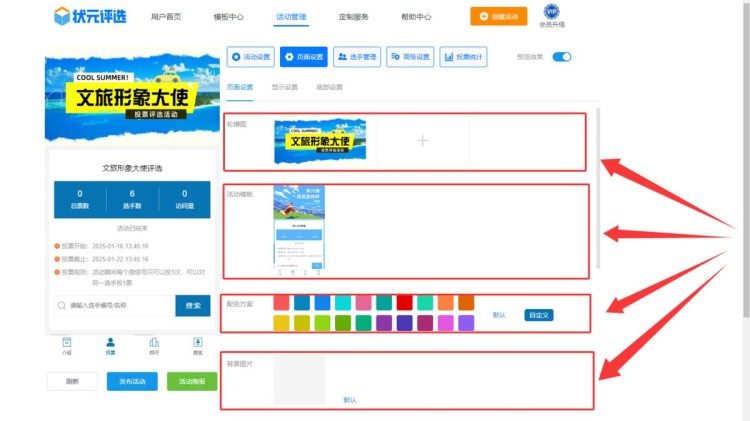Switch to 显示设置 sub-tab

(284, 87)
